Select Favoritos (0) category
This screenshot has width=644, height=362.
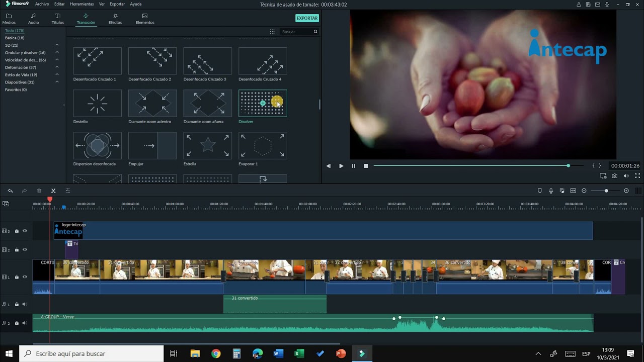tap(16, 89)
